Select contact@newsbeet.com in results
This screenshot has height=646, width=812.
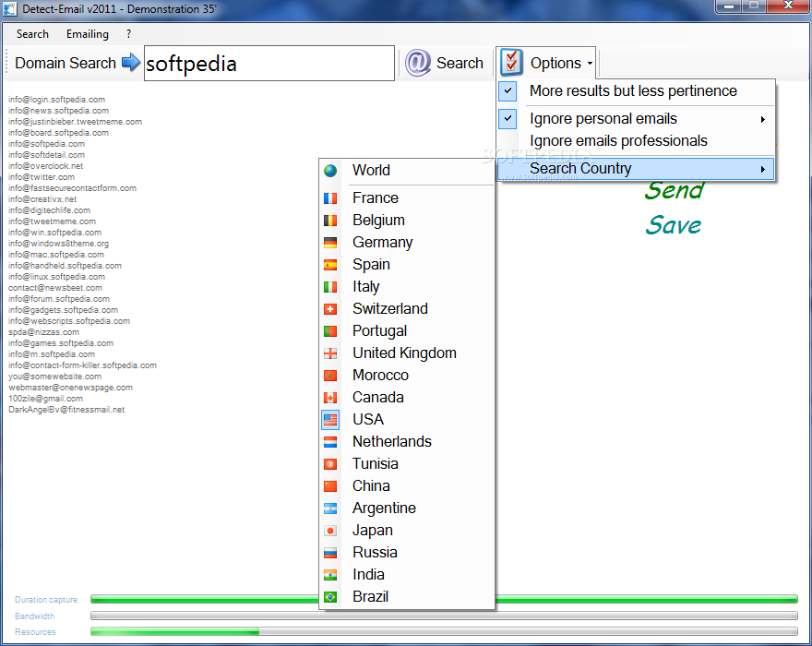click(55, 288)
